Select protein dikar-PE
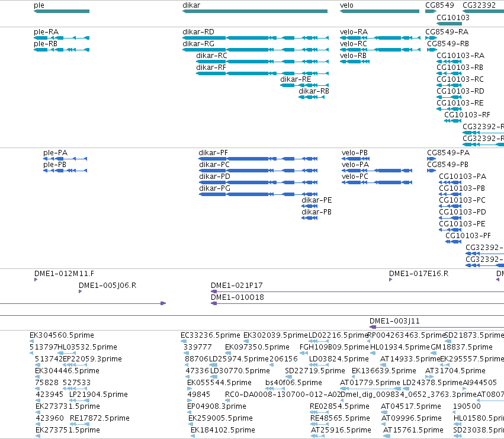This screenshot has height=439, width=504. pyautogui.click(x=310, y=207)
